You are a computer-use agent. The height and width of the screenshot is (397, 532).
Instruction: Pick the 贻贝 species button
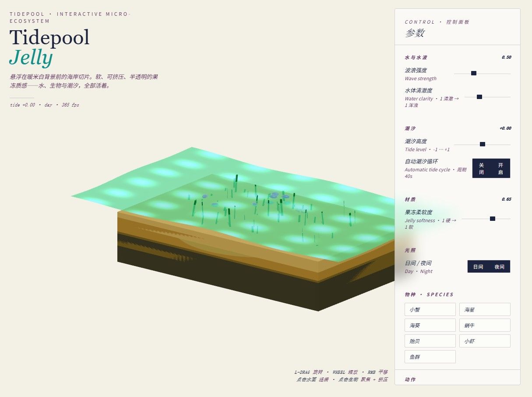430,341
